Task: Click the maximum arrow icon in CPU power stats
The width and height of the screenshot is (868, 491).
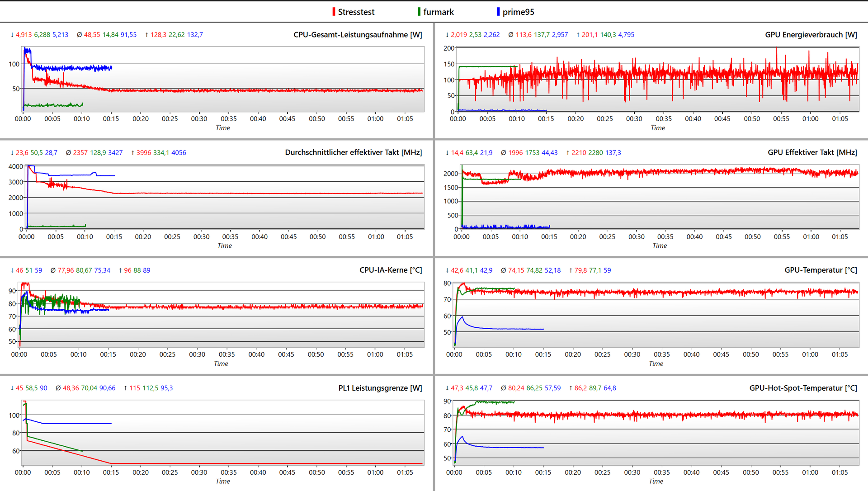Action: (x=146, y=35)
